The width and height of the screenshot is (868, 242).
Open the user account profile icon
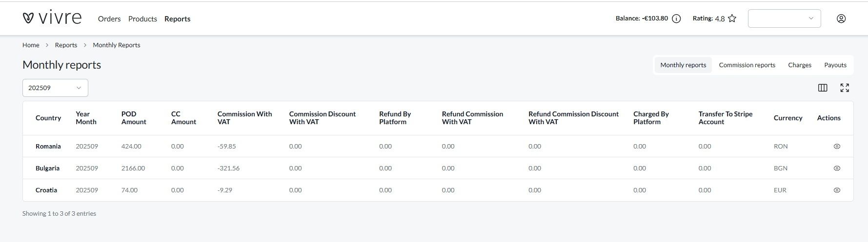tap(841, 19)
